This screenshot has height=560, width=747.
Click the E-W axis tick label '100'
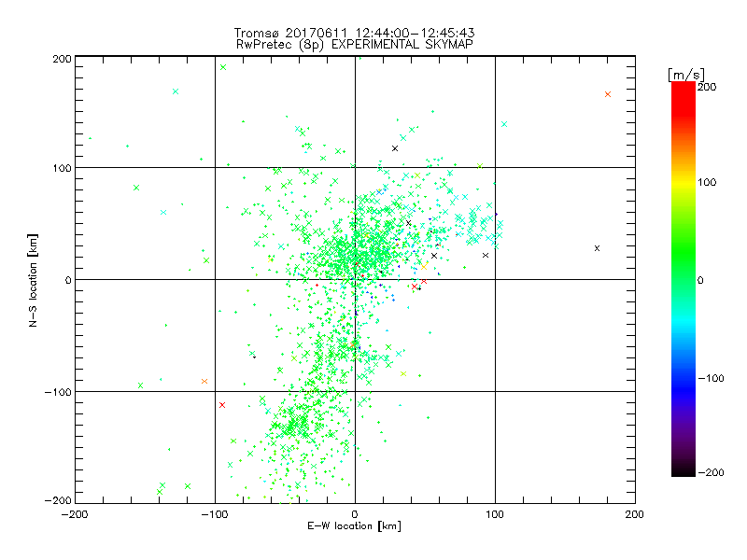(x=495, y=514)
